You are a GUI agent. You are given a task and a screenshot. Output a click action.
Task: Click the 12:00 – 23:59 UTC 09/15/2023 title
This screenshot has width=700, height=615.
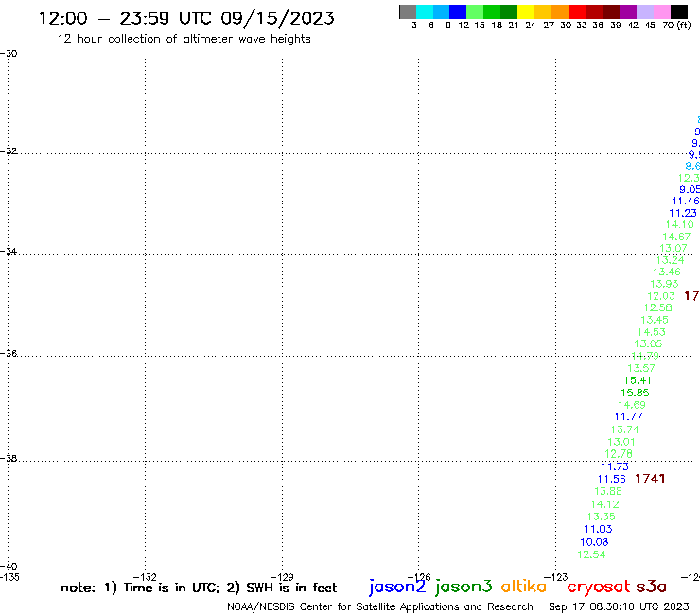[186, 19]
